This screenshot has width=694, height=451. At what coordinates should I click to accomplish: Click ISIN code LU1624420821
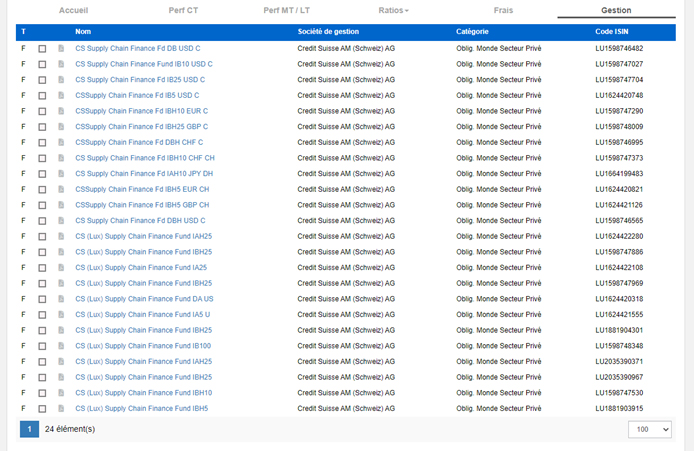coord(619,189)
